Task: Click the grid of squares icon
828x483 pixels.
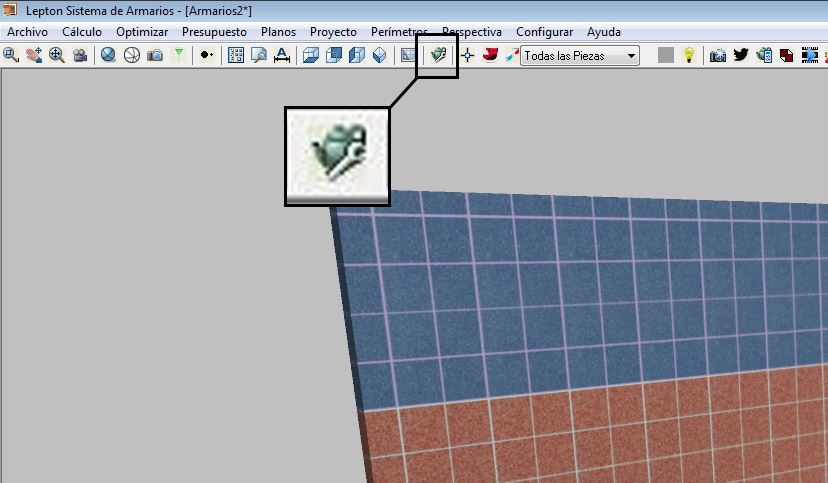Action: click(236, 55)
